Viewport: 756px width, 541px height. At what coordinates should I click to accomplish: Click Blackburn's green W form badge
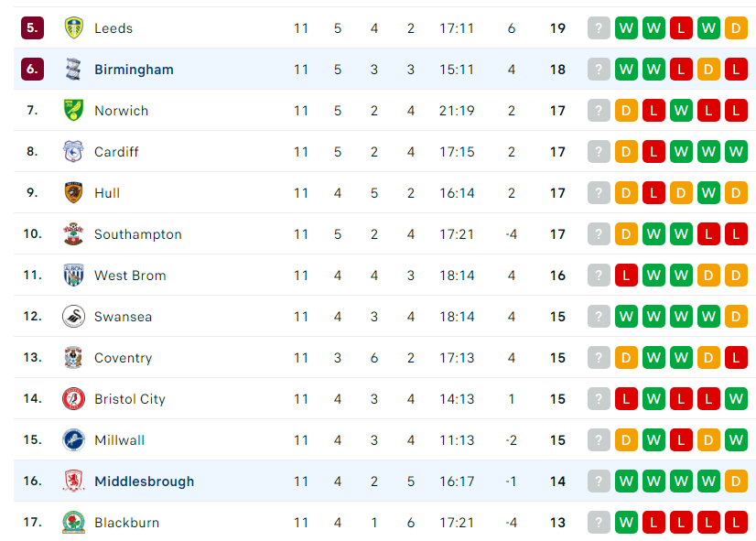(626, 522)
